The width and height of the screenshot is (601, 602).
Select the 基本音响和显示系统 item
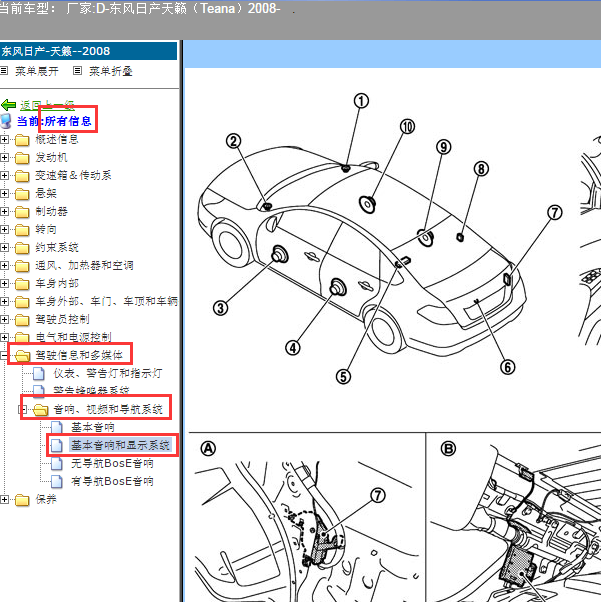pyautogui.click(x=120, y=445)
